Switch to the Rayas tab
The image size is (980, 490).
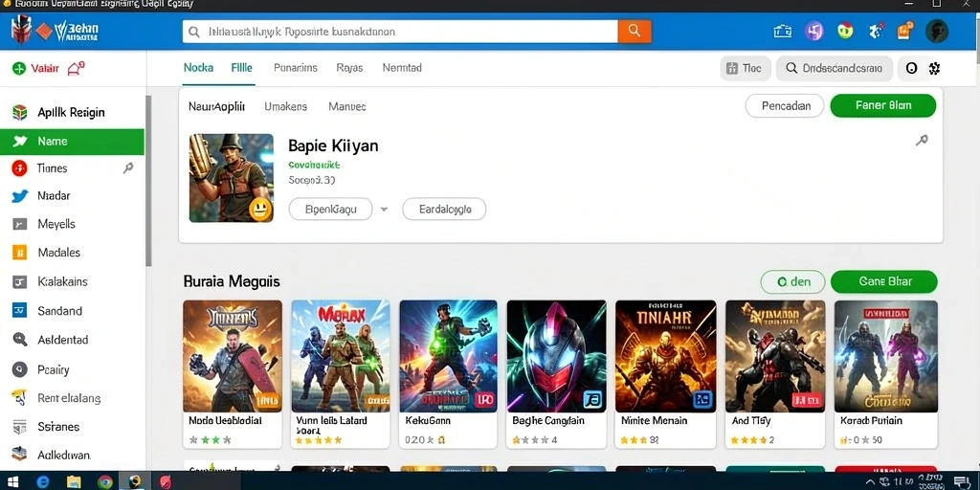coord(349,68)
